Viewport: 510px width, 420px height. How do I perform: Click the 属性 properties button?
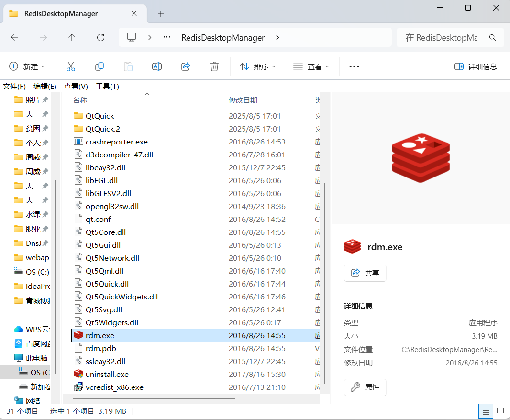pos(365,387)
